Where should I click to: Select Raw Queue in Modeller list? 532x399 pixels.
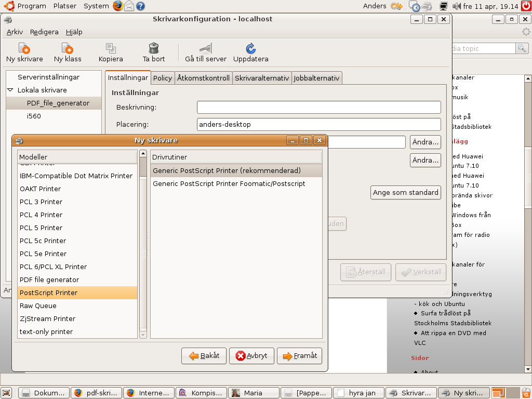pyautogui.click(x=77, y=305)
